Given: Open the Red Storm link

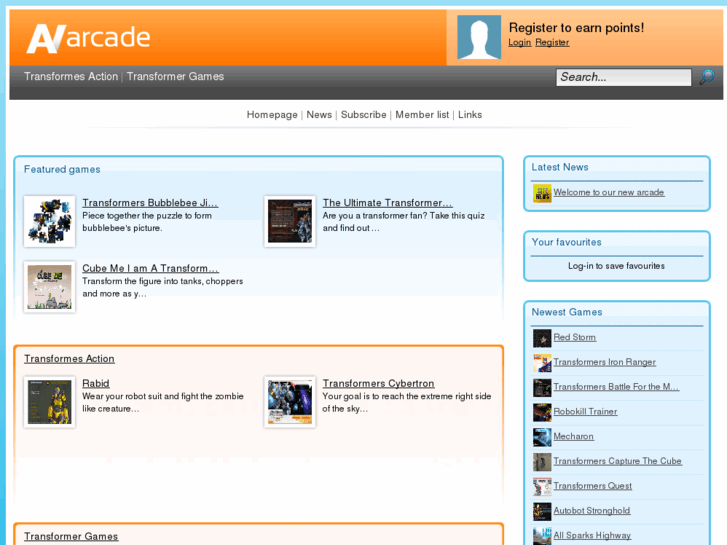Looking at the screenshot, I should 574,337.
